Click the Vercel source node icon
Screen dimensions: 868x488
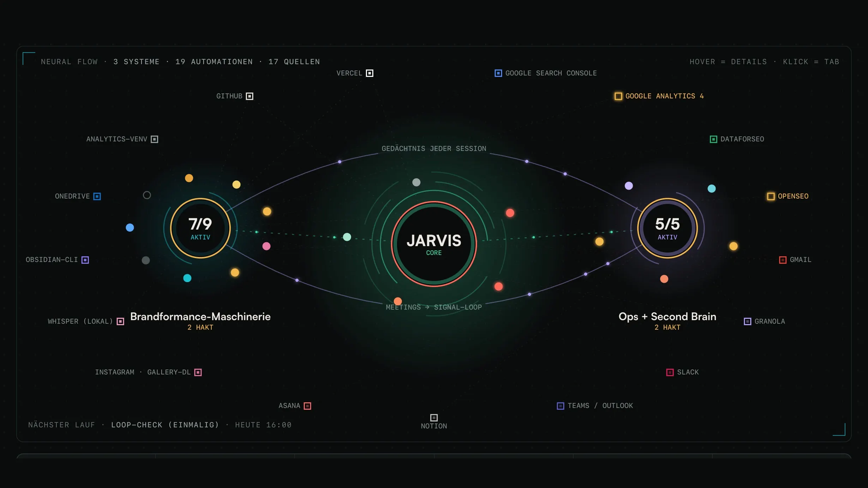pos(369,73)
